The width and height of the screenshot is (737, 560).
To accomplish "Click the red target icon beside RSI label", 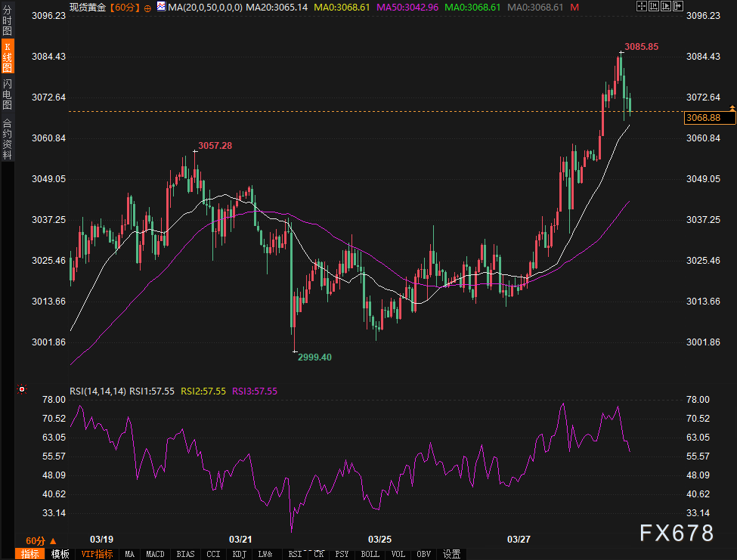I will [22, 389].
